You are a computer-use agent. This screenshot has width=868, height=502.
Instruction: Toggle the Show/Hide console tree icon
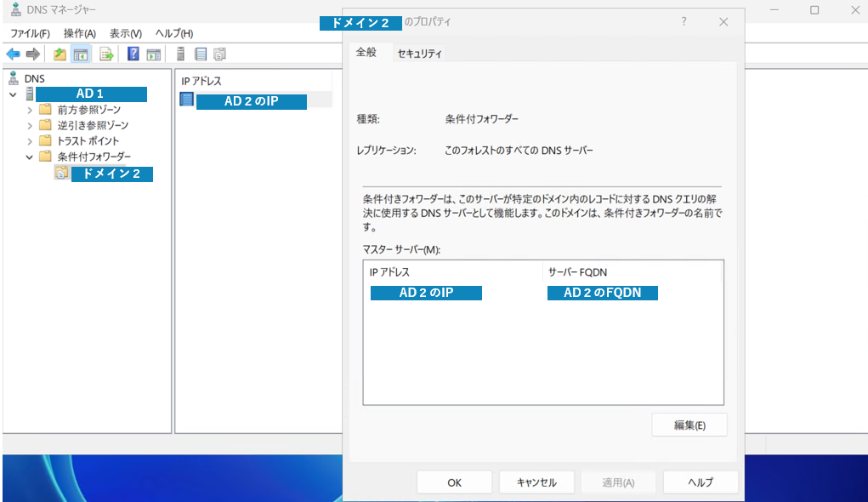pos(80,54)
